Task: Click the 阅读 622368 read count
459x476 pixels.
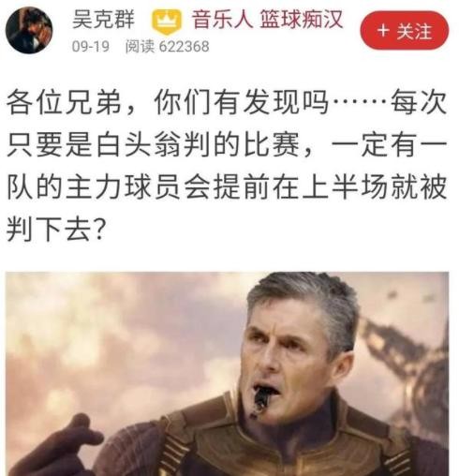Action: [168, 47]
